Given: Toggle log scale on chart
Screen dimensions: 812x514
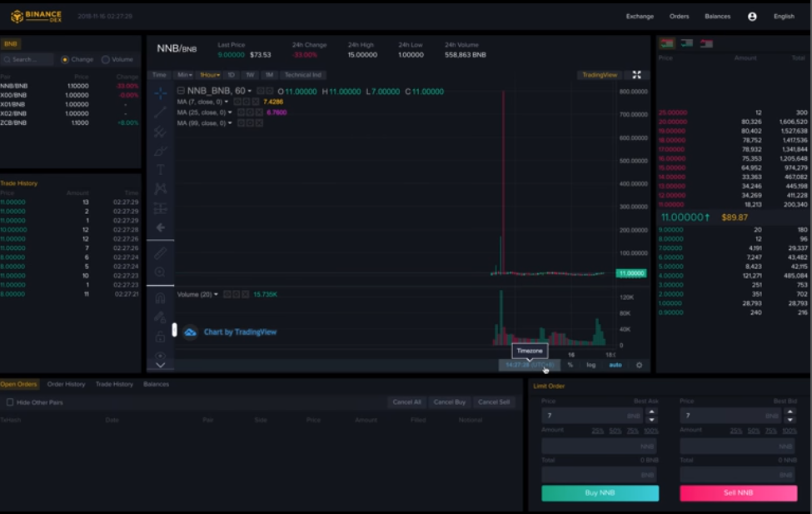Looking at the screenshot, I should pos(590,365).
